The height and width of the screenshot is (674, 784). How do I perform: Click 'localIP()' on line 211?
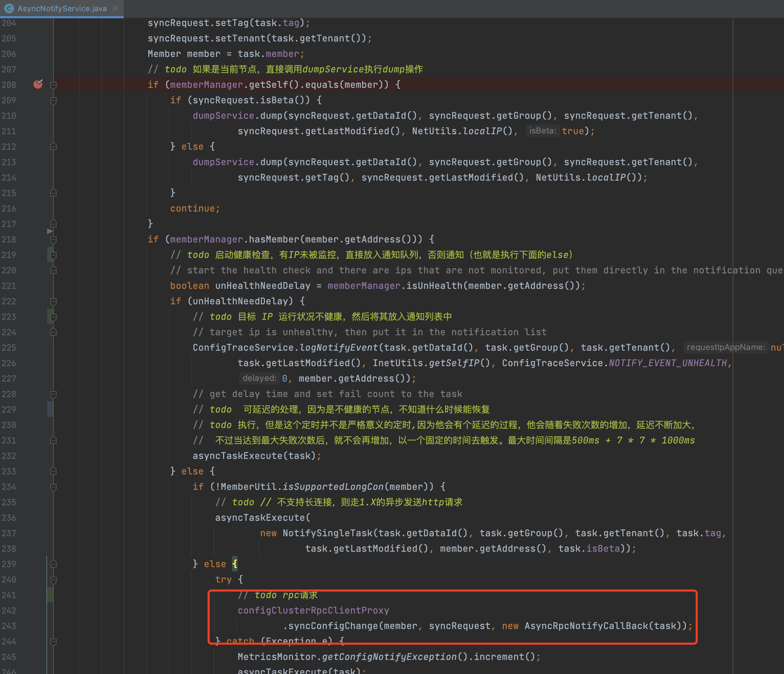pyautogui.click(x=488, y=131)
